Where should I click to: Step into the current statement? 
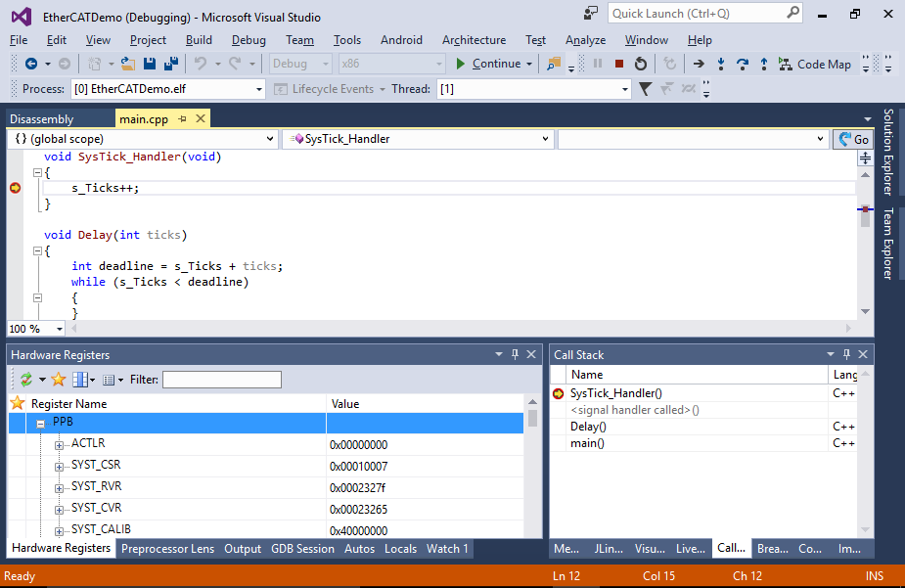721,64
